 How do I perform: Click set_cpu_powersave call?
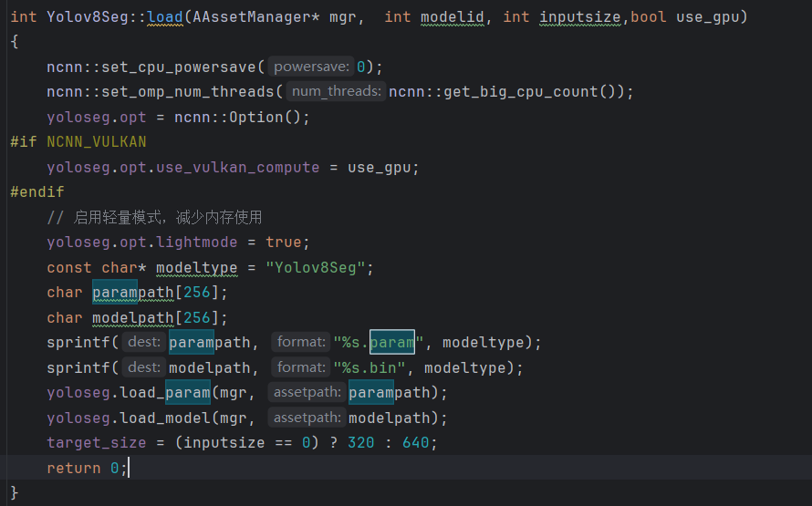(179, 67)
